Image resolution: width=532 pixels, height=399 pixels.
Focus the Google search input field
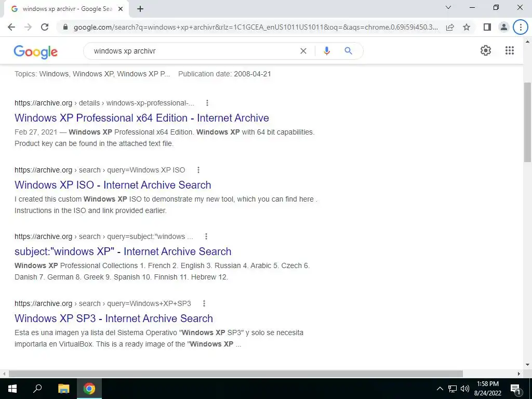pyautogui.click(x=193, y=51)
